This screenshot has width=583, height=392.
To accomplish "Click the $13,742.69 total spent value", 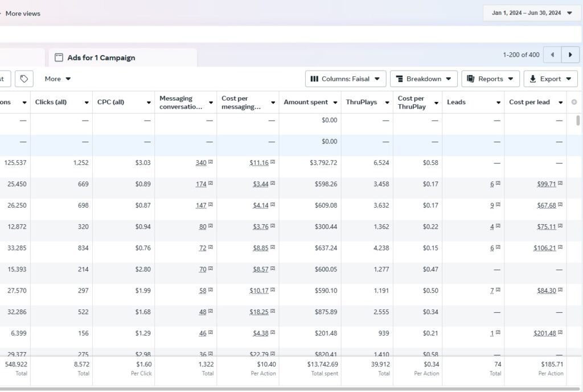I will point(323,365).
